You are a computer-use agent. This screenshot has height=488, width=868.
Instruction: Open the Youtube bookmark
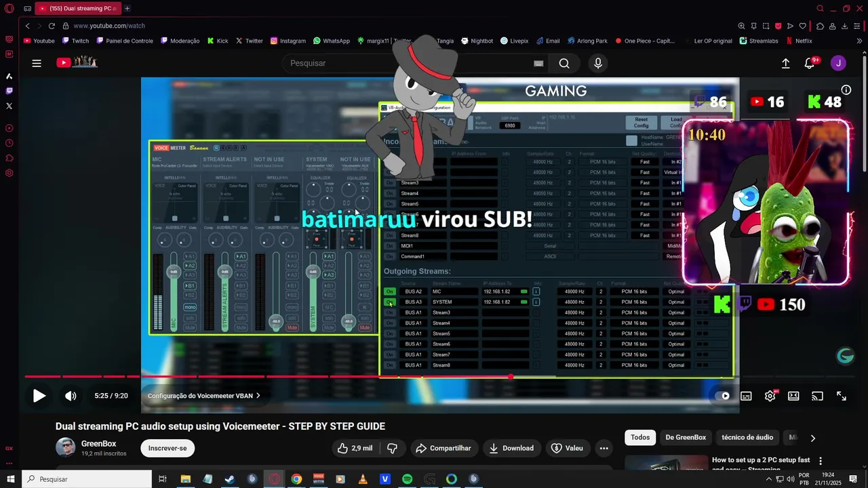(39, 41)
